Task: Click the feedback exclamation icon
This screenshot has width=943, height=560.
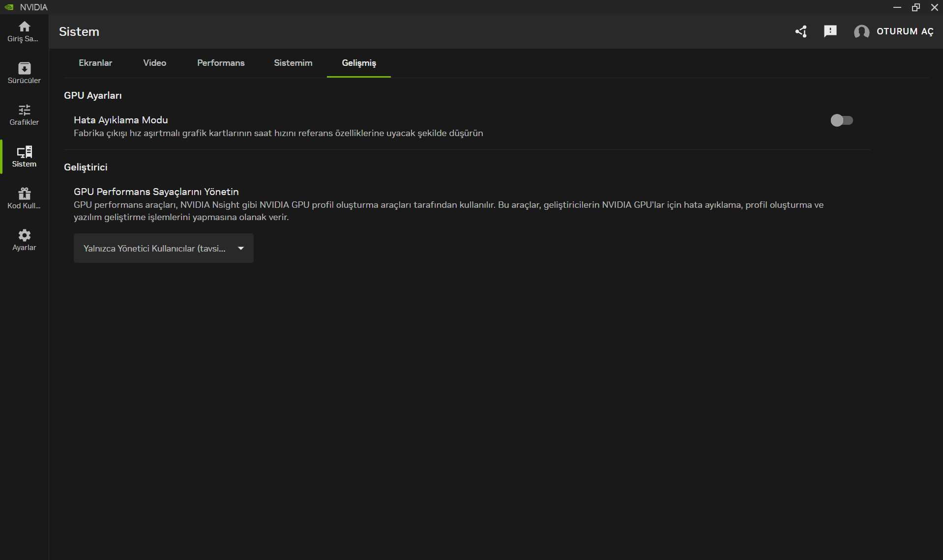Action: click(830, 31)
